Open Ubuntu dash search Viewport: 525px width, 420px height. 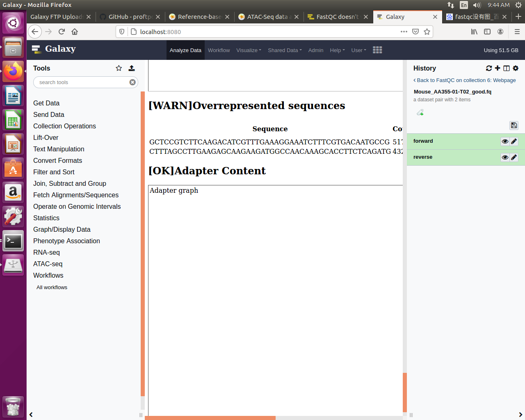click(13, 23)
